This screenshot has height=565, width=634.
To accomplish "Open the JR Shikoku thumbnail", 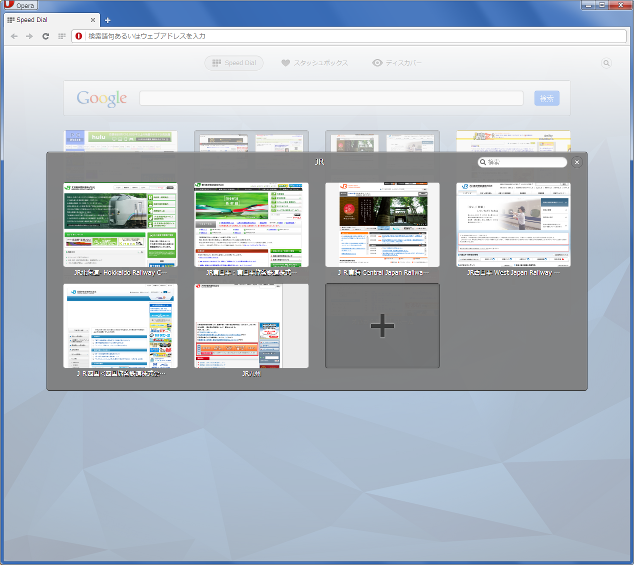I will tap(120, 326).
